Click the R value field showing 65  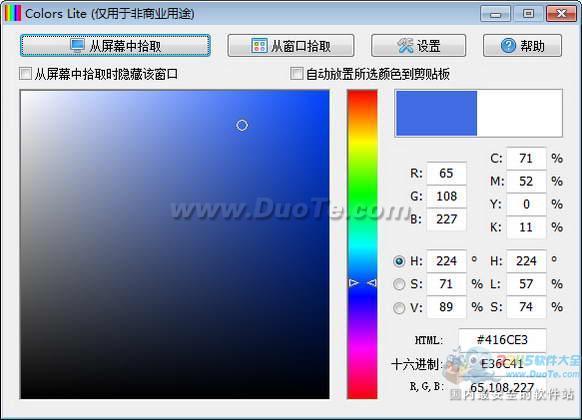coord(446,173)
